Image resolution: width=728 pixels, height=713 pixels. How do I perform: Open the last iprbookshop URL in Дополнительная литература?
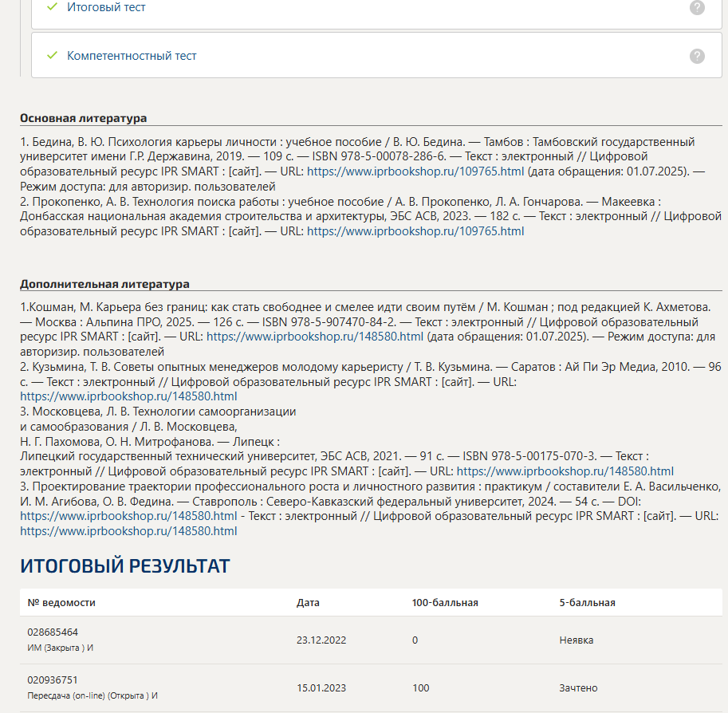pyautogui.click(x=128, y=531)
